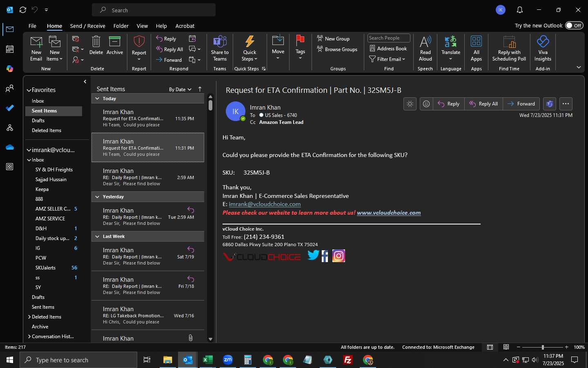This screenshot has height=368, width=588.
Task: Click the Search People field
Action: pos(388,38)
